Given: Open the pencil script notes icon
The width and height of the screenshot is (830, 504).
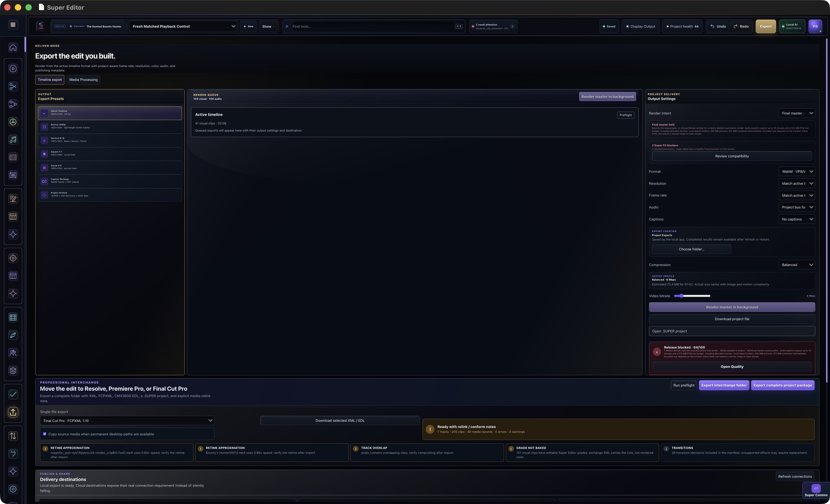Looking at the screenshot, I should click(13, 199).
